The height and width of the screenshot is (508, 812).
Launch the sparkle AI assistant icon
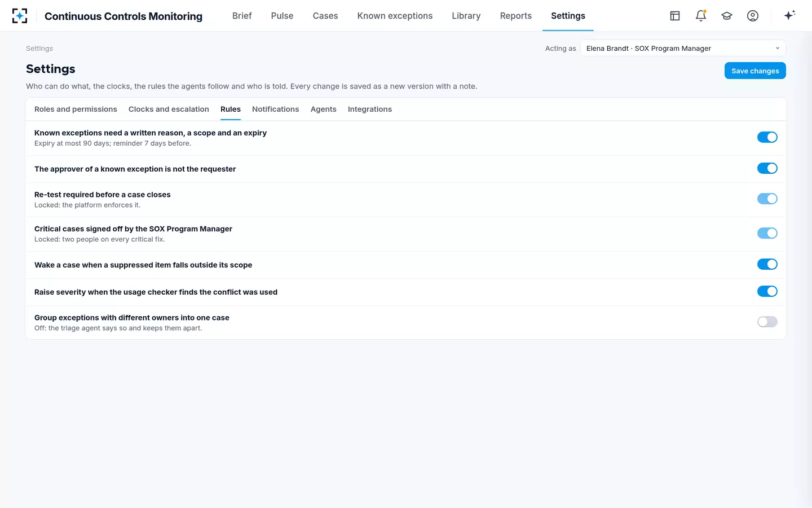[789, 15]
